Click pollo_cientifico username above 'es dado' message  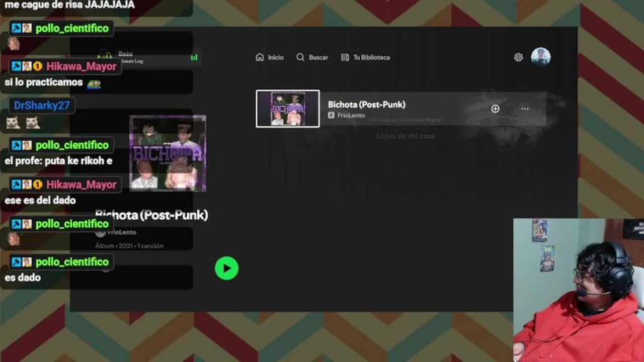(x=72, y=262)
